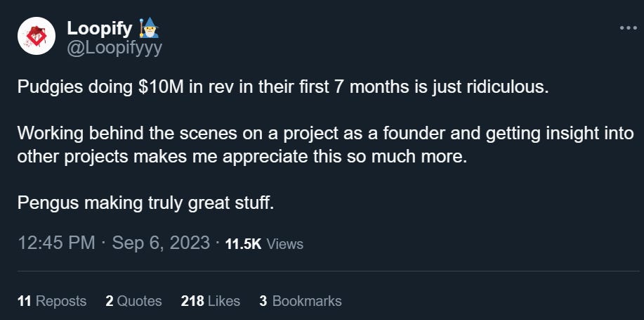Click the Sep 6, 2023 date

click(x=161, y=243)
